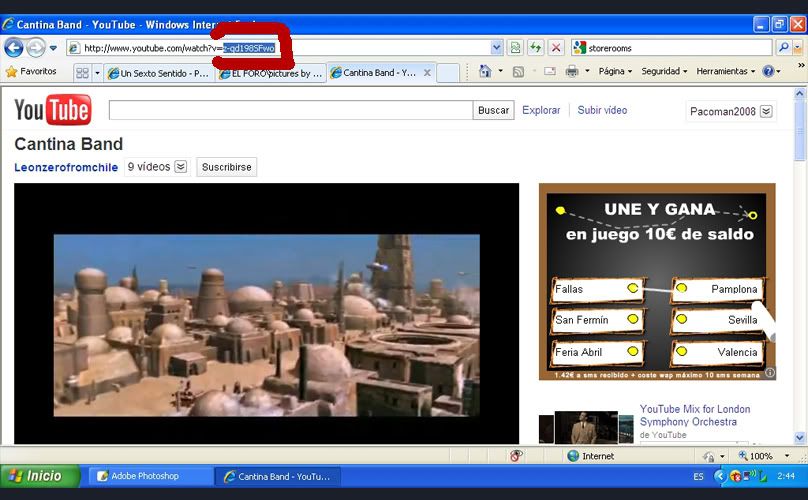Click the browser Forward arrow button
The height and width of the screenshot is (500, 808).
tap(36, 48)
